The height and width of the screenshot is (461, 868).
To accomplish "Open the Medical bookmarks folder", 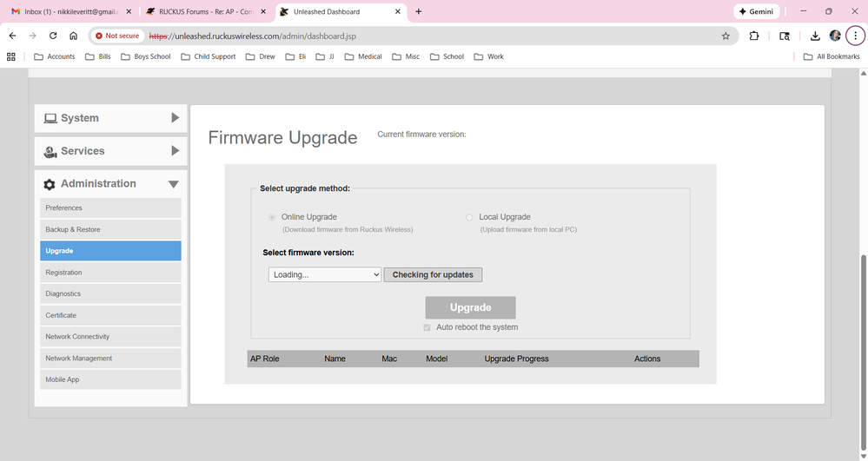I will pos(363,56).
